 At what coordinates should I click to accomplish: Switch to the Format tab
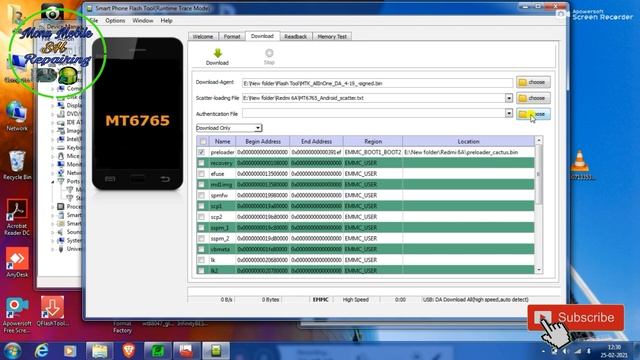(x=232, y=36)
